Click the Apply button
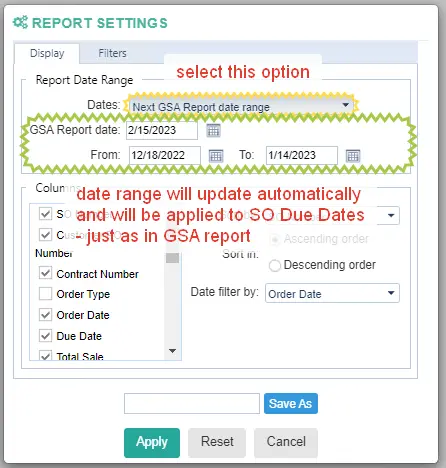The height and width of the screenshot is (468, 446). click(x=152, y=443)
